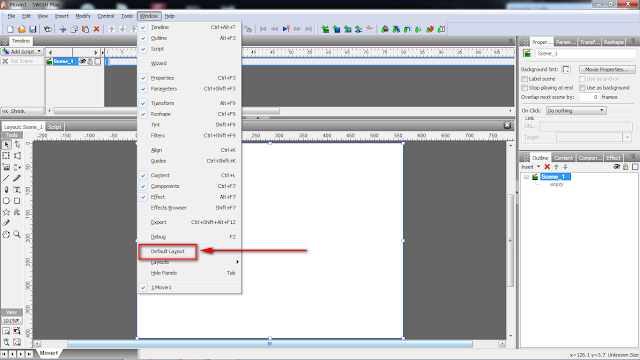Select the arrow Selection tool

point(7,144)
